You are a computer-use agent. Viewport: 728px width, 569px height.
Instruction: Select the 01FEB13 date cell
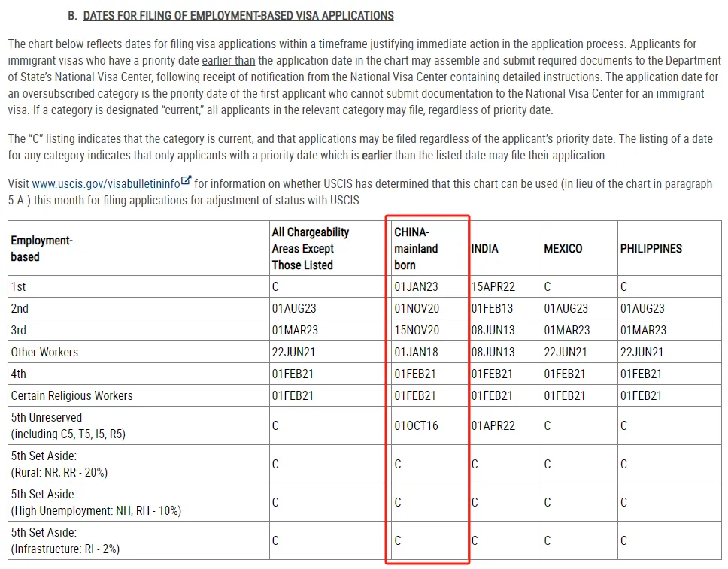(x=493, y=308)
